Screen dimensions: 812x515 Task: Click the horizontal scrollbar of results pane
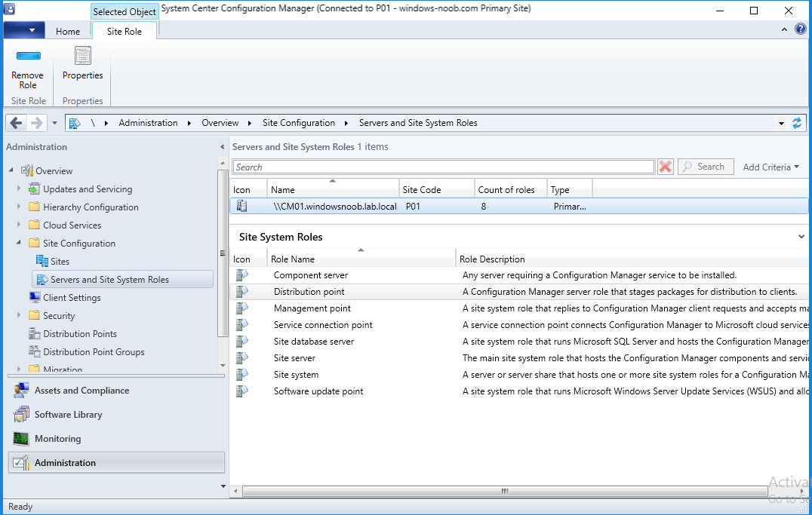[x=505, y=491]
